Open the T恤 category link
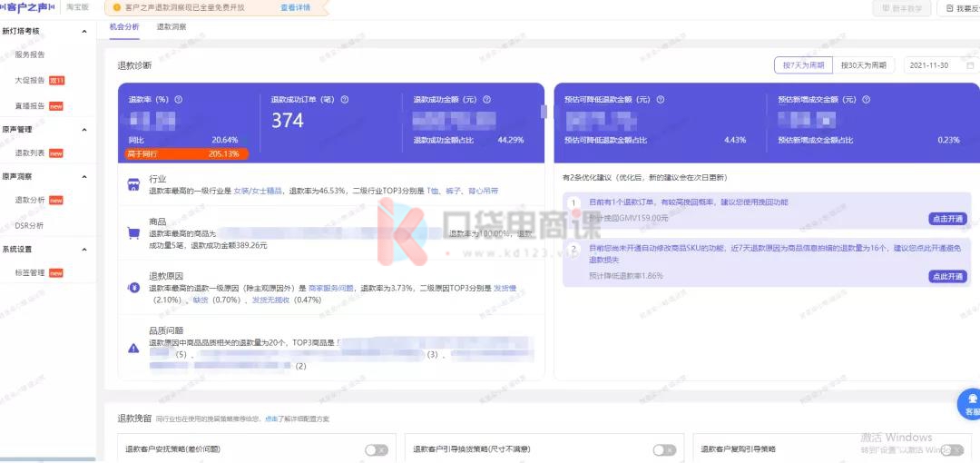The height and width of the screenshot is (463, 980). 434,191
